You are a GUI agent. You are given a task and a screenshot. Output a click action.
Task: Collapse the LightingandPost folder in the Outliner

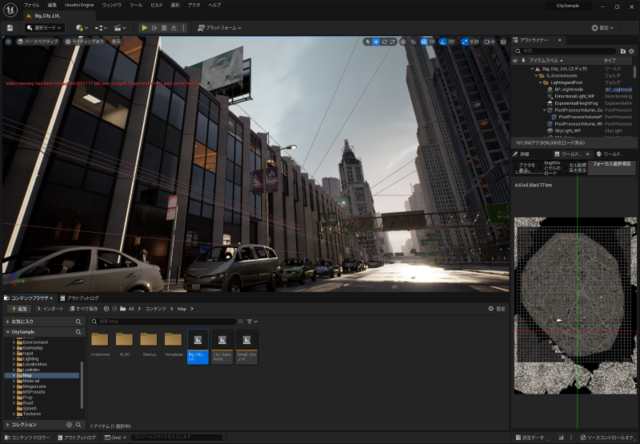point(541,82)
